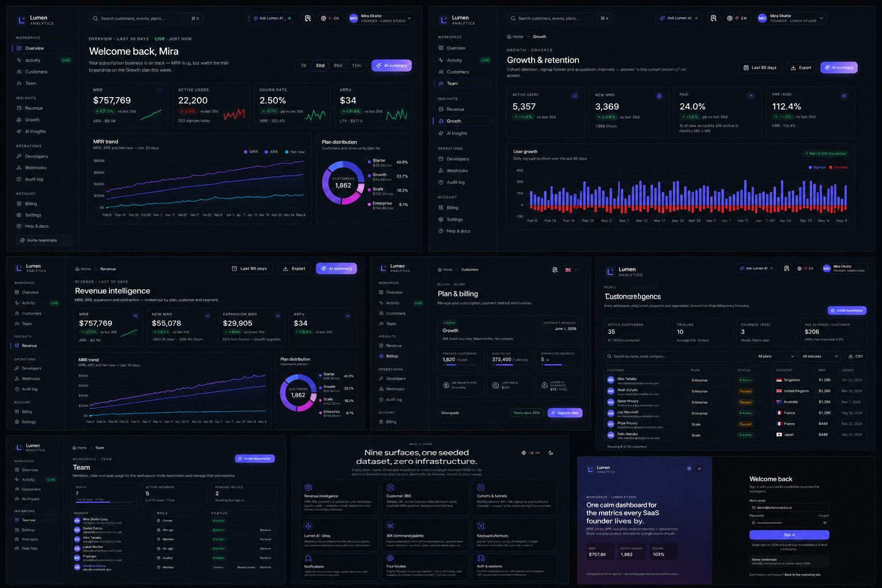The width and height of the screenshot is (882, 588).
Task: Click Active Users card icon in Growth panel
Action: tap(575, 96)
